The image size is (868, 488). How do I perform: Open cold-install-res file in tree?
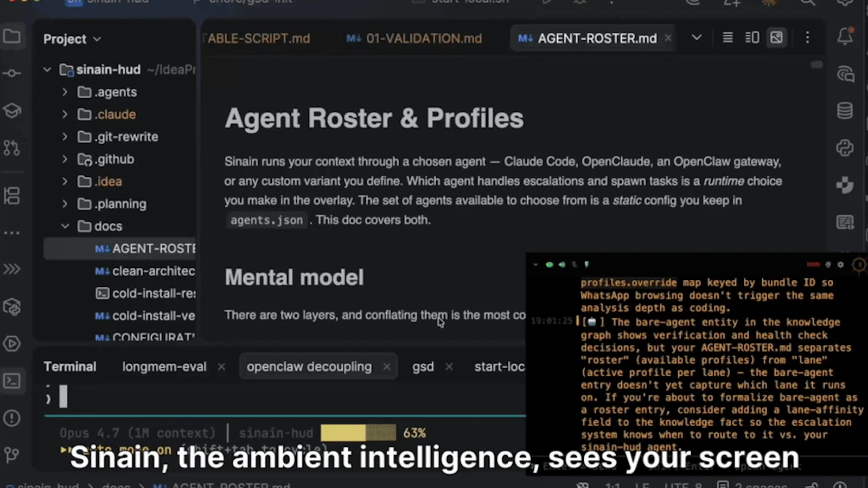click(x=145, y=293)
